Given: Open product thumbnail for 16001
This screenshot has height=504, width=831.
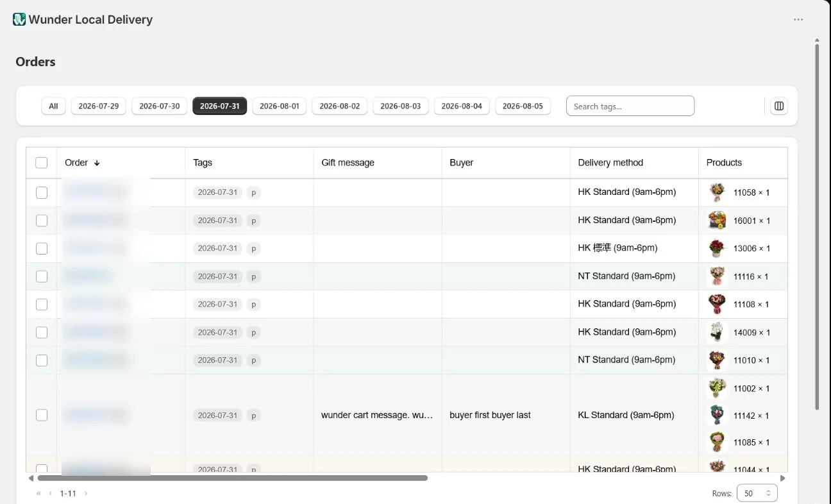Looking at the screenshot, I should [x=717, y=221].
